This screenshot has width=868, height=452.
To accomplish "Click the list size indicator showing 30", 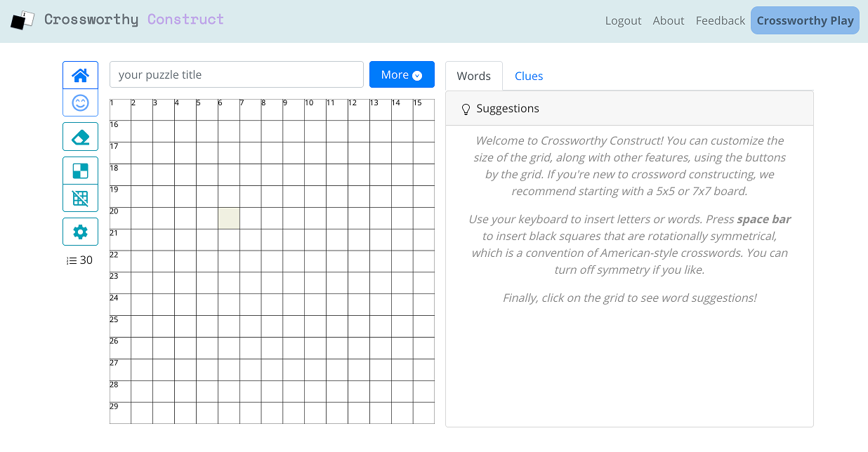I will click(x=79, y=260).
